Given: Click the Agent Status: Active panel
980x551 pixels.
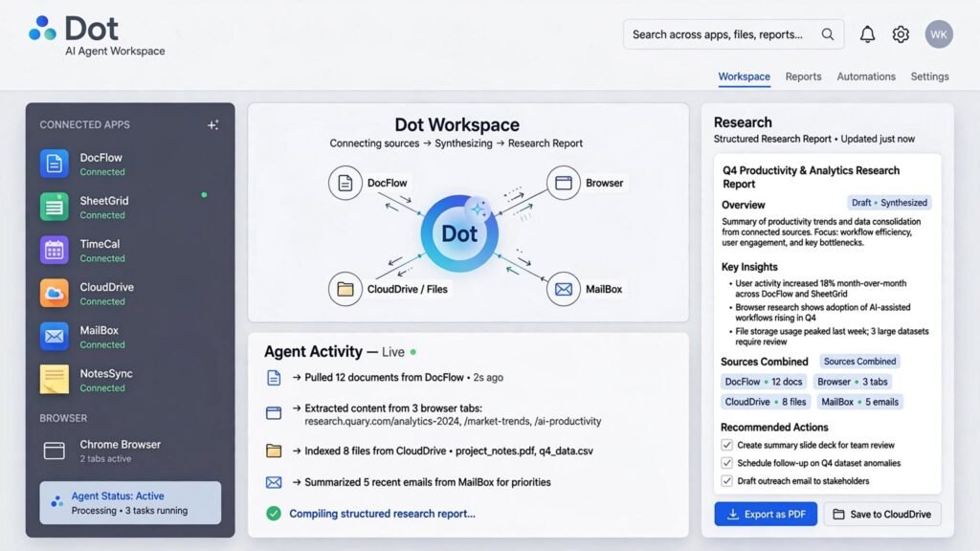Looking at the screenshot, I should coord(130,503).
